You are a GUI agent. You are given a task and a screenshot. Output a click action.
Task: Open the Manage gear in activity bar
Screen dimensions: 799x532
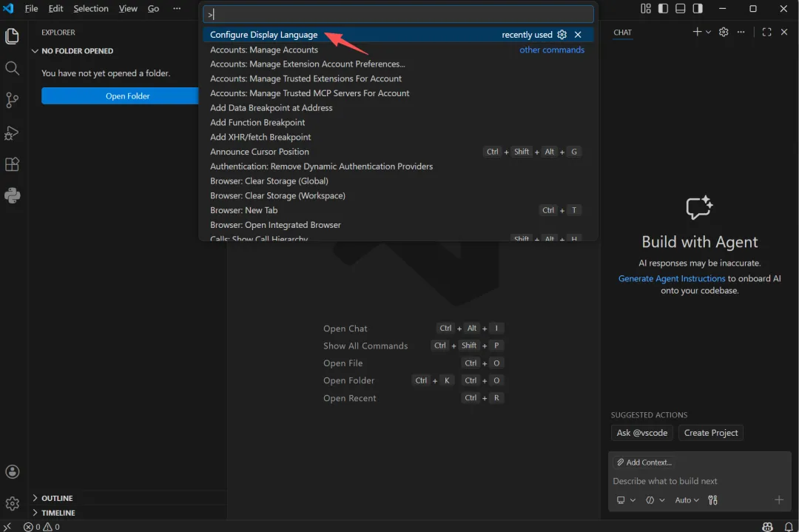[13, 503]
